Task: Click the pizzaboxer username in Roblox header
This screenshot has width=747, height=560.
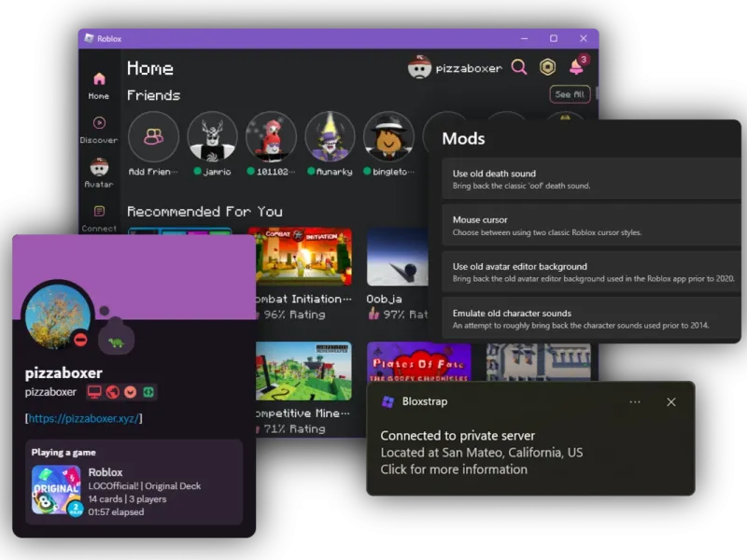Action: (x=469, y=68)
